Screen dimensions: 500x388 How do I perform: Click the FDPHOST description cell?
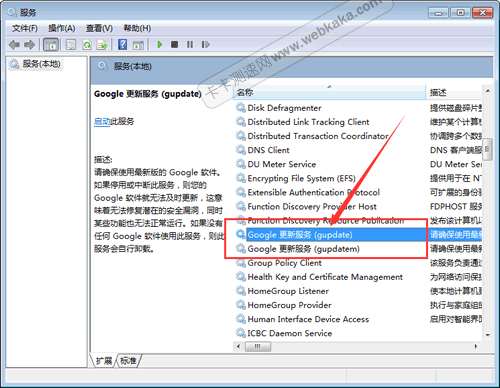tap(455, 207)
